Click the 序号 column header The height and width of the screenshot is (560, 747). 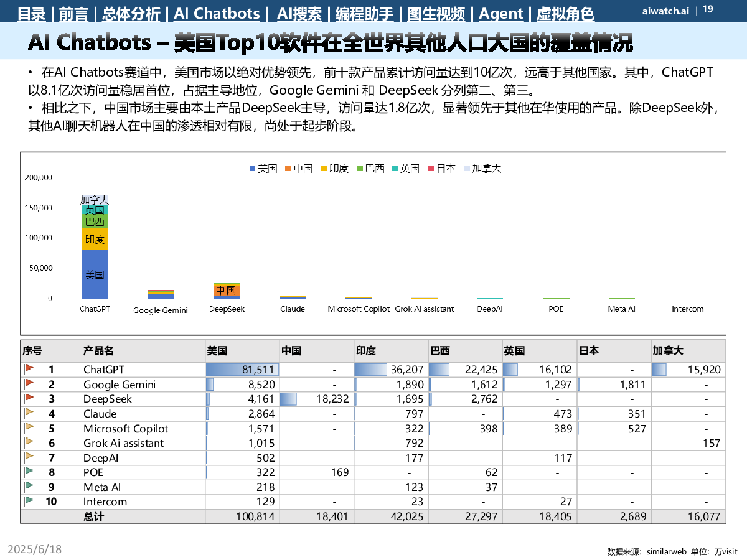pos(50,351)
